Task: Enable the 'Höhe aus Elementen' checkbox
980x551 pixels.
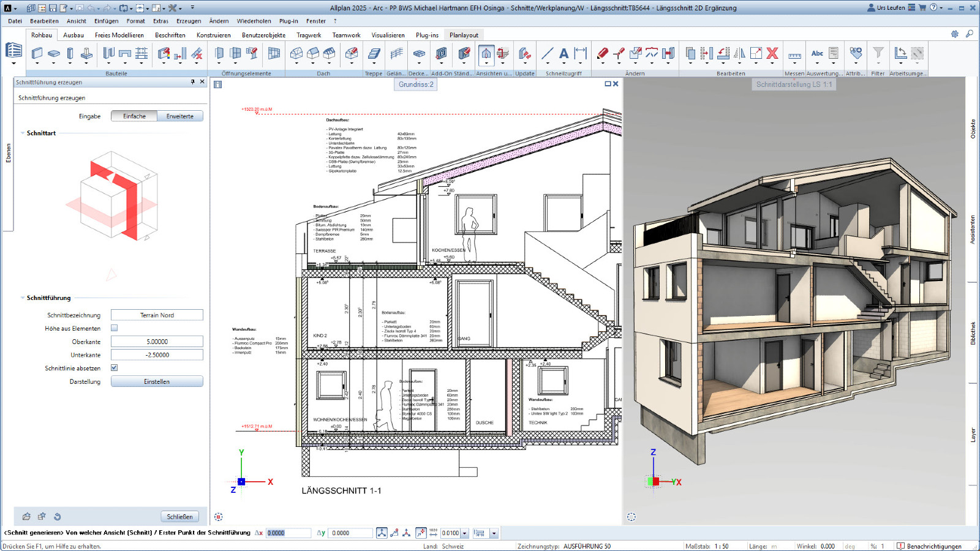Action: (114, 328)
